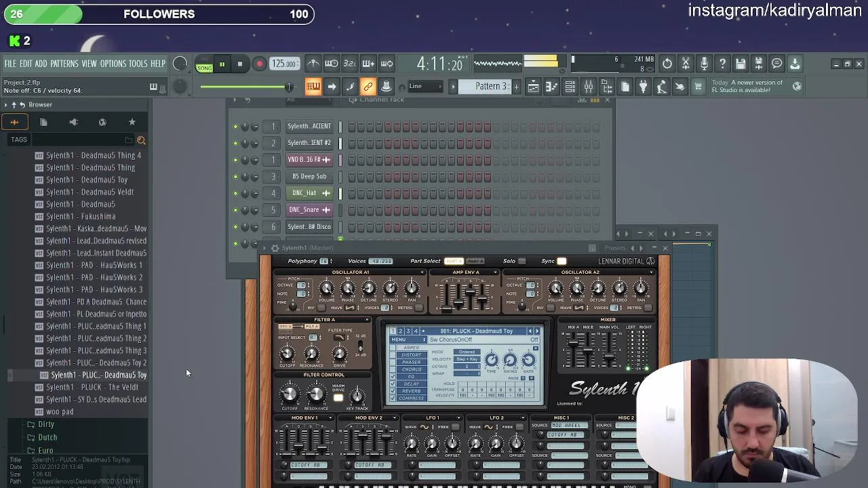
Task: Click browser search magnifier icon
Action: click(141, 140)
